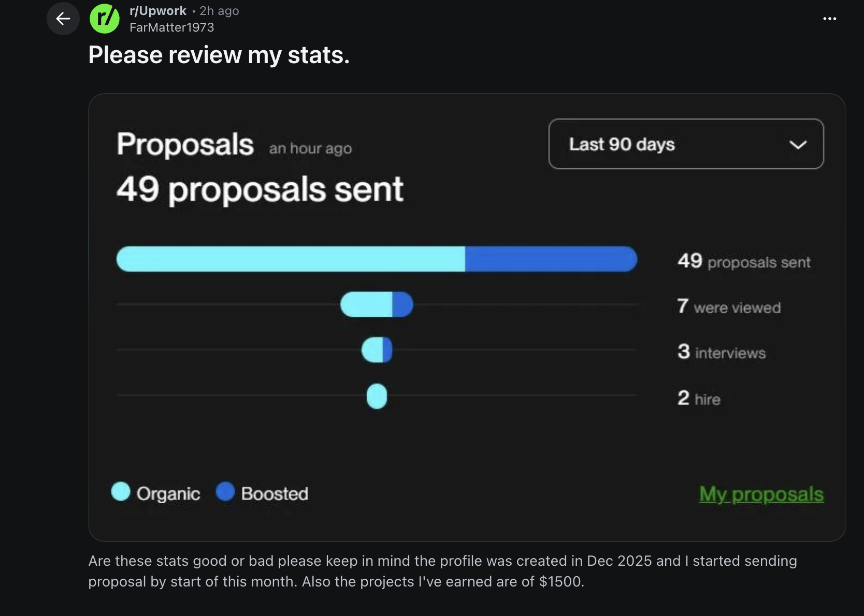Click the r/Upwork subreddit name
Screen dimensions: 864x616
pyautogui.click(x=158, y=11)
